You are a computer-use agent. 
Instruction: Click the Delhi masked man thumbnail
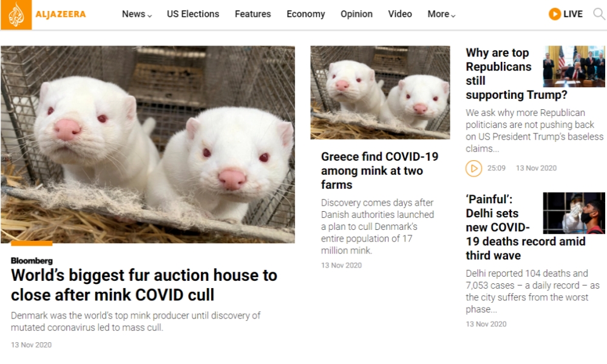574,213
